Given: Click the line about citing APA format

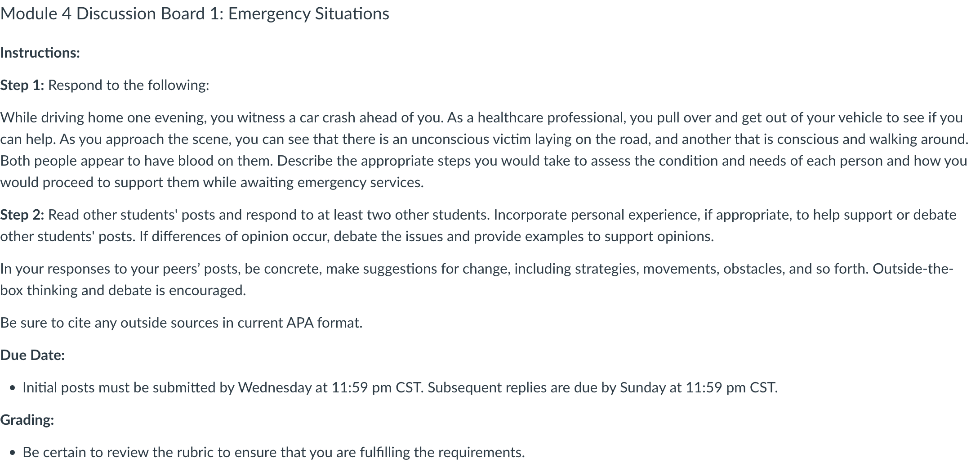Looking at the screenshot, I should (181, 323).
